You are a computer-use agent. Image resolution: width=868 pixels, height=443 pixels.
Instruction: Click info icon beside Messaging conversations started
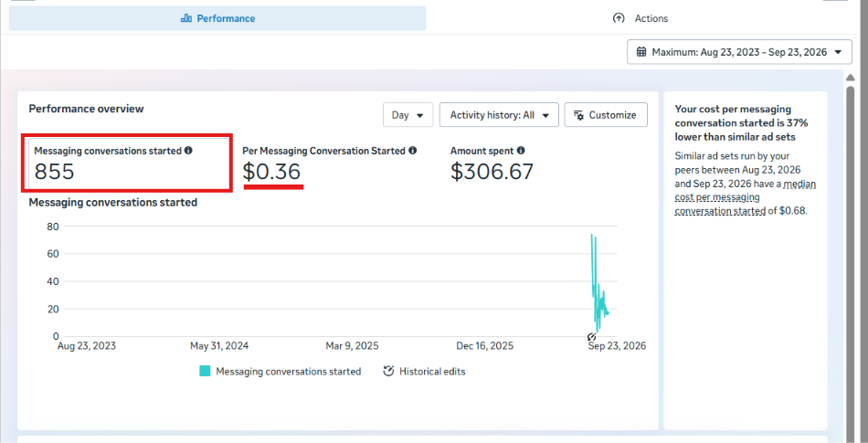(x=188, y=151)
